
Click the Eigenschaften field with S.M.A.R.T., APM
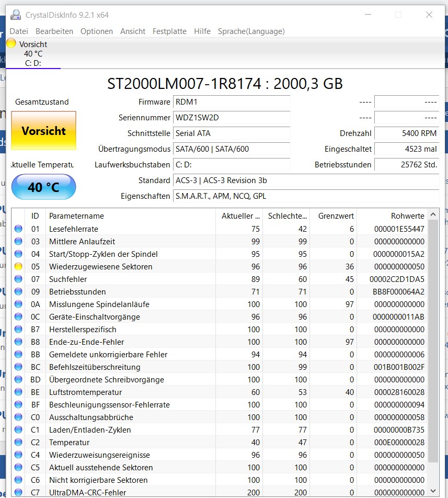(306, 196)
